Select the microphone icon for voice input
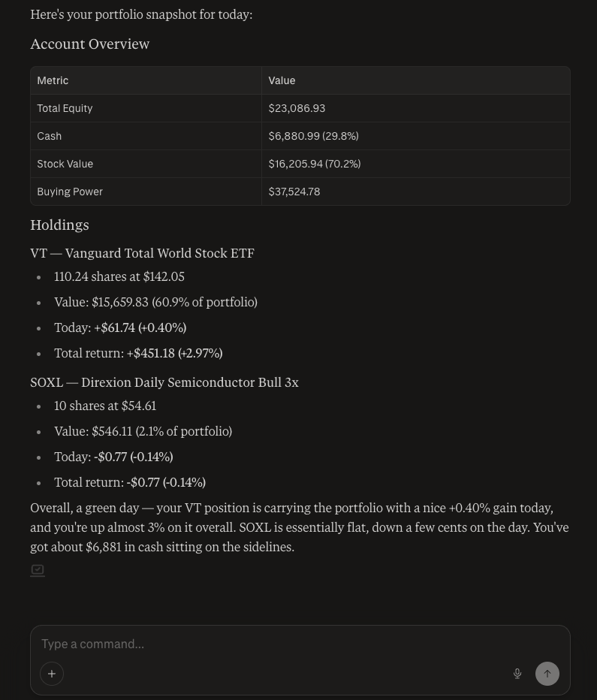597x700 pixels. coord(517,674)
